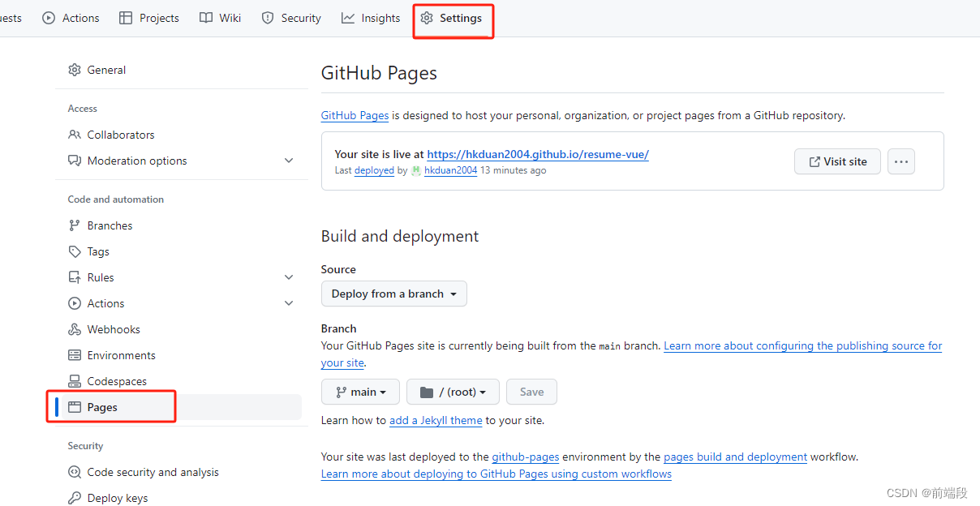The image size is (980, 506).
Task: Click the Moderation options comment icon
Action: 75,161
